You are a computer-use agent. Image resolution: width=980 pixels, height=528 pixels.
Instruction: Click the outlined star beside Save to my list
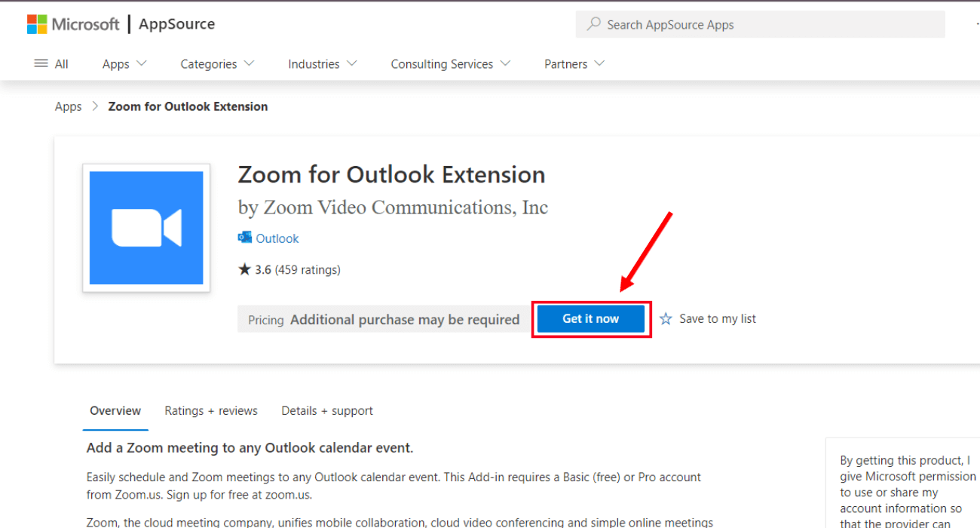(x=665, y=318)
